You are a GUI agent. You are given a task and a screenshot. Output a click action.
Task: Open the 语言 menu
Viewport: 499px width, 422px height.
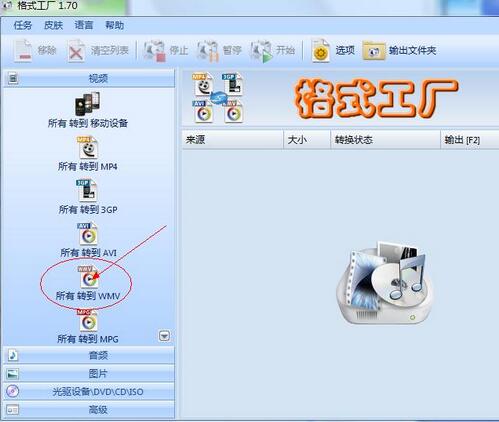[x=84, y=25]
